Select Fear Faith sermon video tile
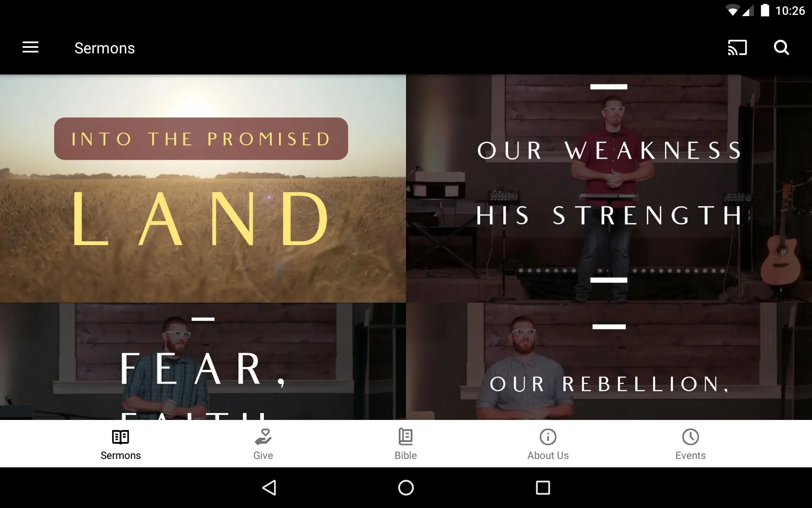This screenshot has width=812, height=508. (203, 365)
